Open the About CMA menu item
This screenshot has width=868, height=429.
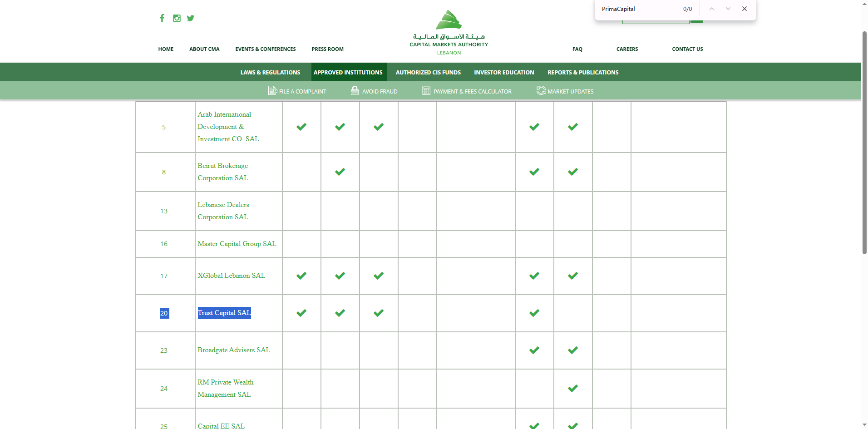[x=204, y=49]
